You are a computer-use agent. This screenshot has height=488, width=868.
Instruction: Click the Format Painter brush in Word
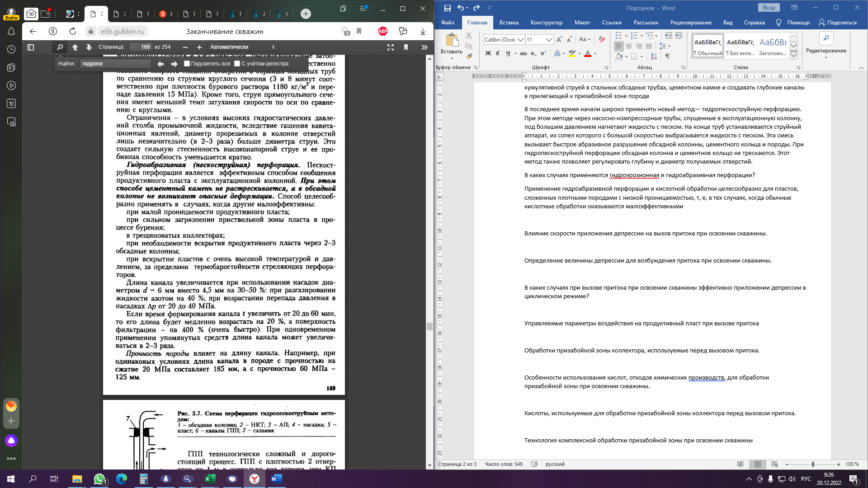pyautogui.click(x=469, y=56)
